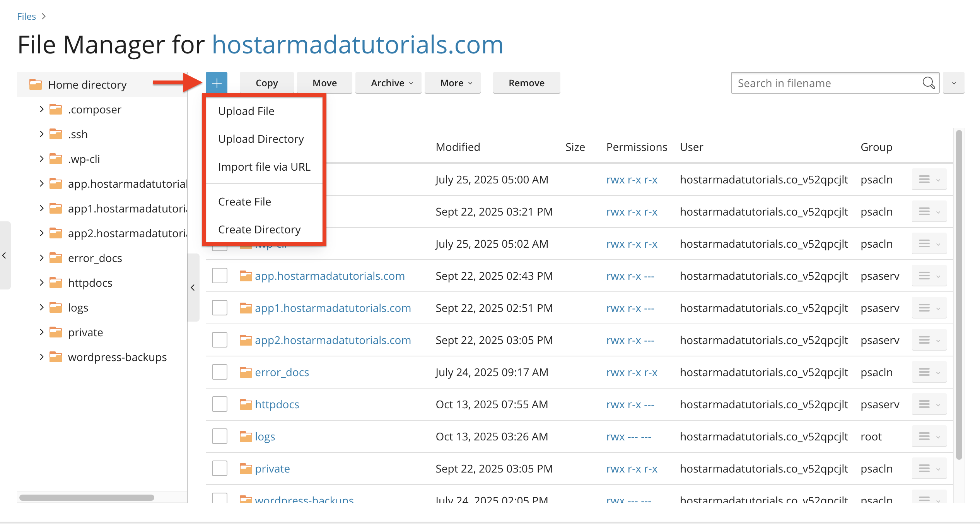Screen dimensions: 980x524
Task: Click folder icon next to httpdocs in list
Action: (x=246, y=404)
